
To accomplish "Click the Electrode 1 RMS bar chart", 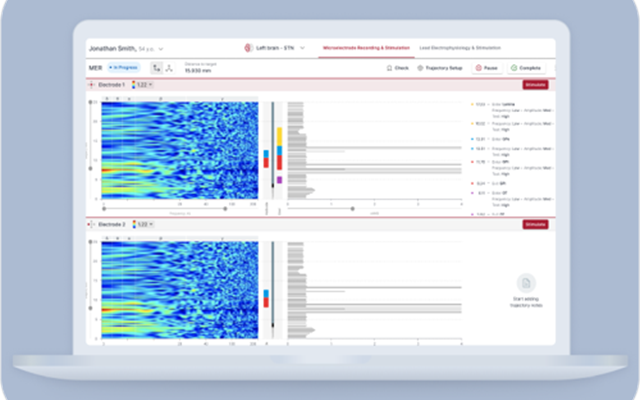I will coord(374,150).
